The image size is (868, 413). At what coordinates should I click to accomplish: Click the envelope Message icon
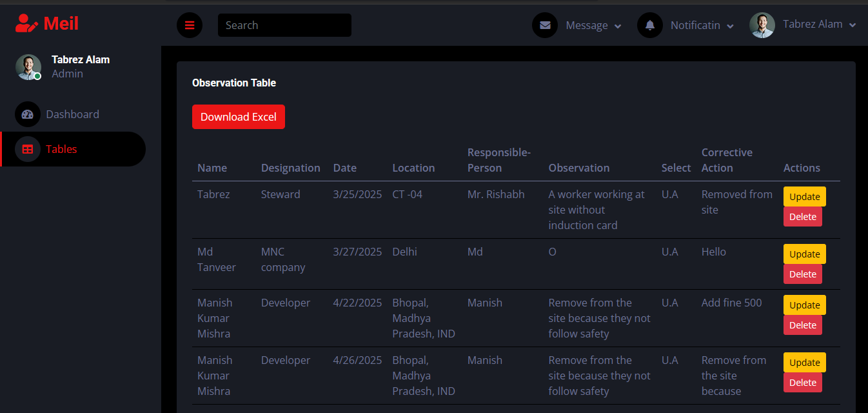545,25
